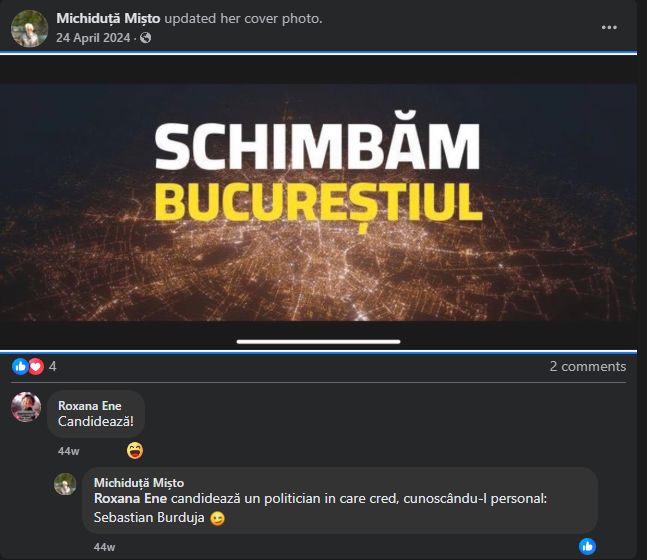Click the red heart Love reaction icon
The image size is (647, 560).
[36, 366]
